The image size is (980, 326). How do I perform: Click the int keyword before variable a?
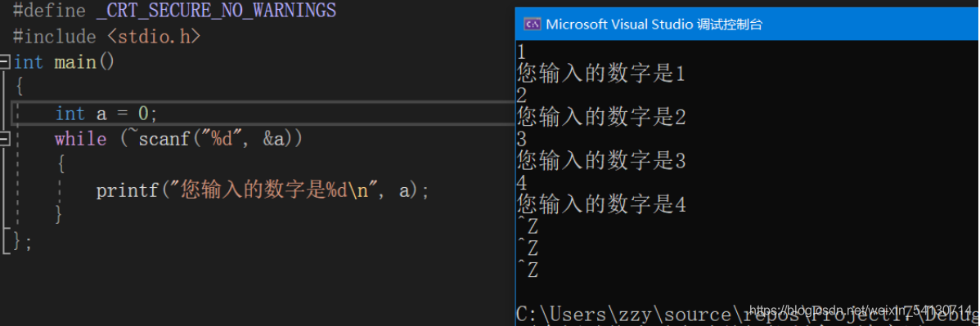70,114
